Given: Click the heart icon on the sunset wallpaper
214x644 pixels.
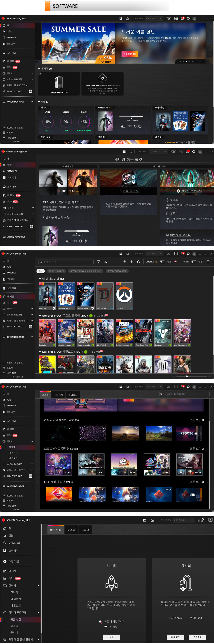Looking at the screenshot, I should 136,428.
